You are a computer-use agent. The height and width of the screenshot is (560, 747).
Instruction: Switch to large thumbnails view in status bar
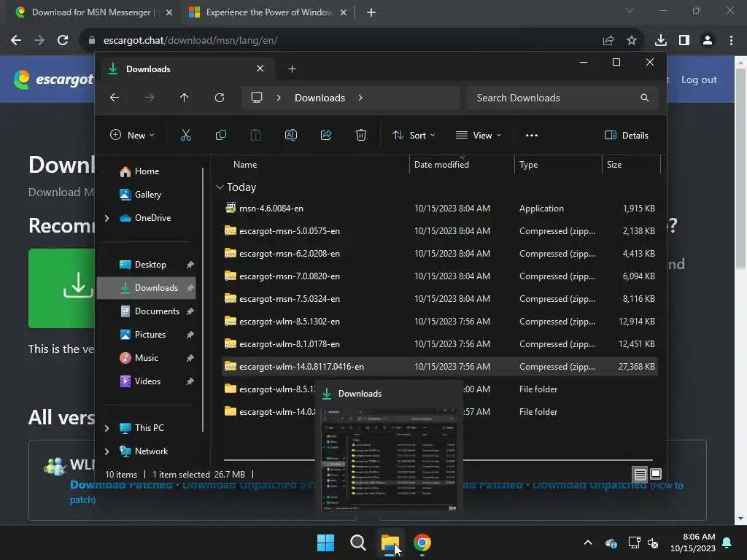(656, 474)
